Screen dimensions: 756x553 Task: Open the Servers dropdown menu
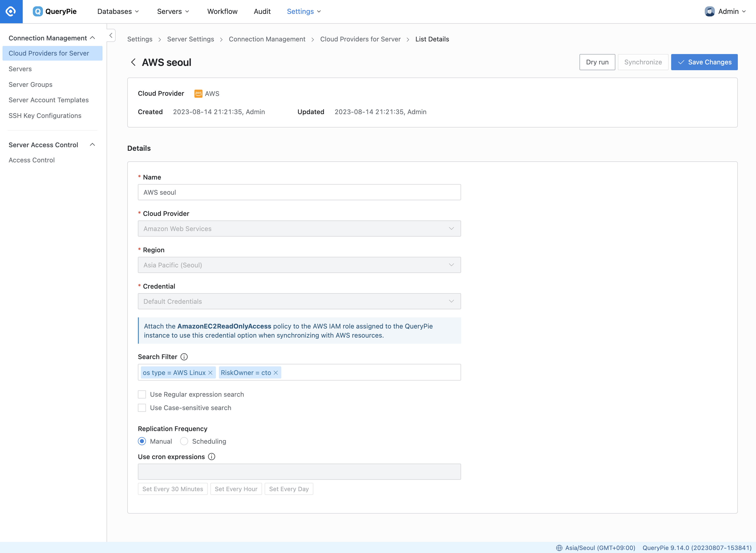click(x=173, y=11)
